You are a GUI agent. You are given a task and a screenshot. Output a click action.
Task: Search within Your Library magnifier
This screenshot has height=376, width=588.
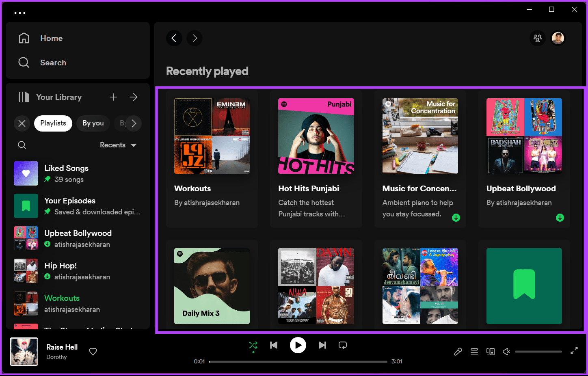pyautogui.click(x=22, y=145)
